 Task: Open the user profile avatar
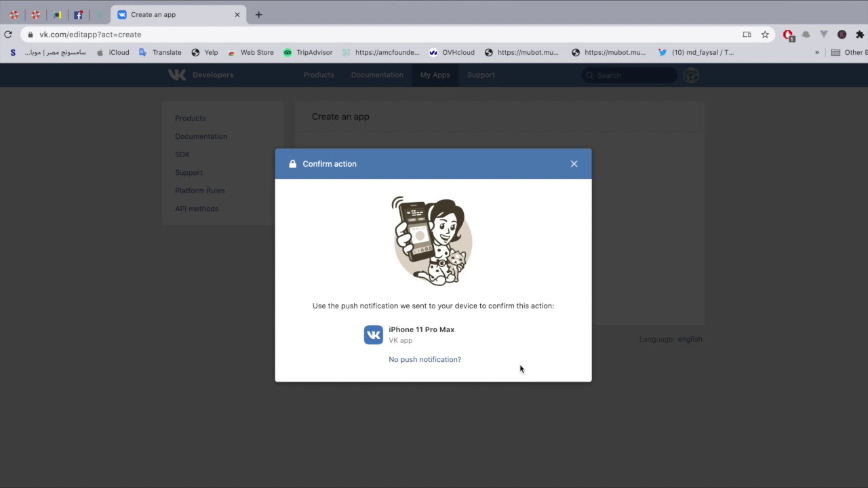(691, 75)
